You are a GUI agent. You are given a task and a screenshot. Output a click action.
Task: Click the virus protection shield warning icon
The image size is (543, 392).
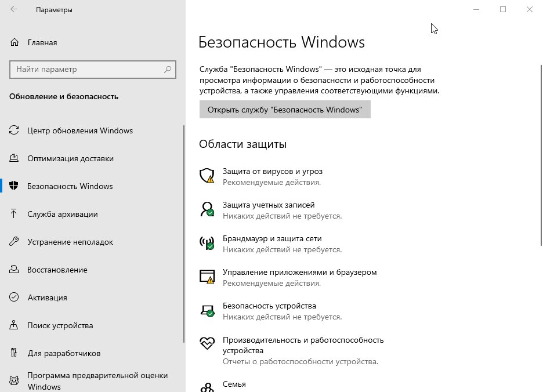207,176
